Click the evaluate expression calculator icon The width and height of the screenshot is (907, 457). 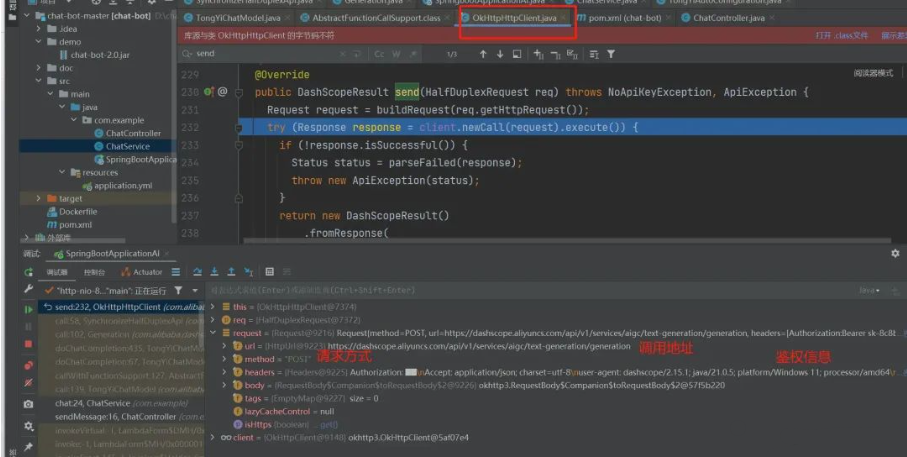270,271
